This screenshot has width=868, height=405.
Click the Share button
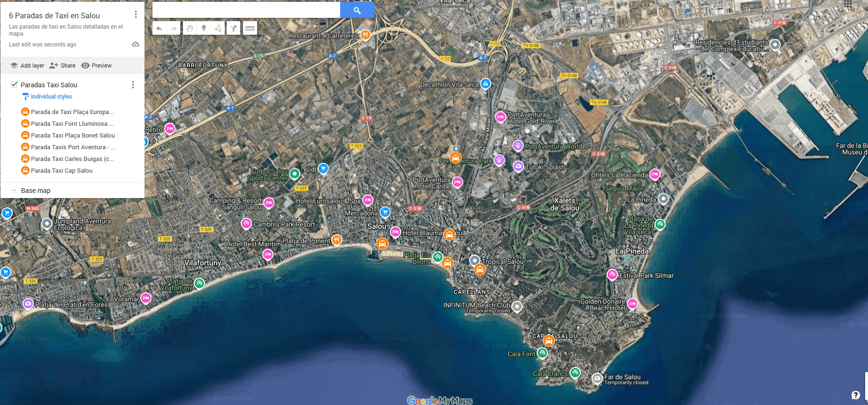[x=62, y=66]
